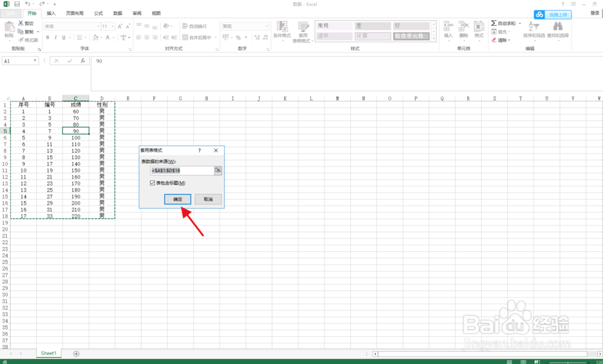Open the 文件 (File) tab
Viewport: 603px width, 364px height.
click(x=10, y=13)
